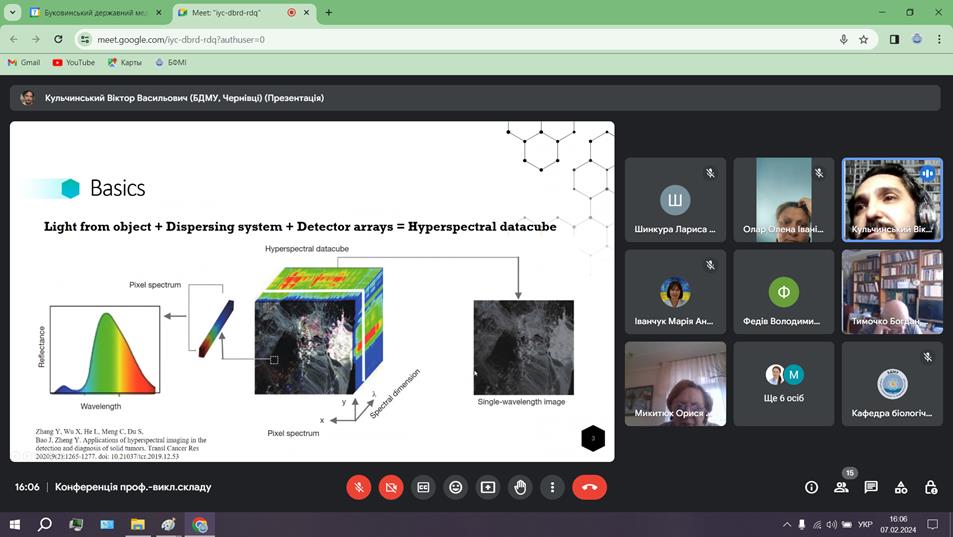
Task: Open a new browser tab
Action: coord(328,12)
